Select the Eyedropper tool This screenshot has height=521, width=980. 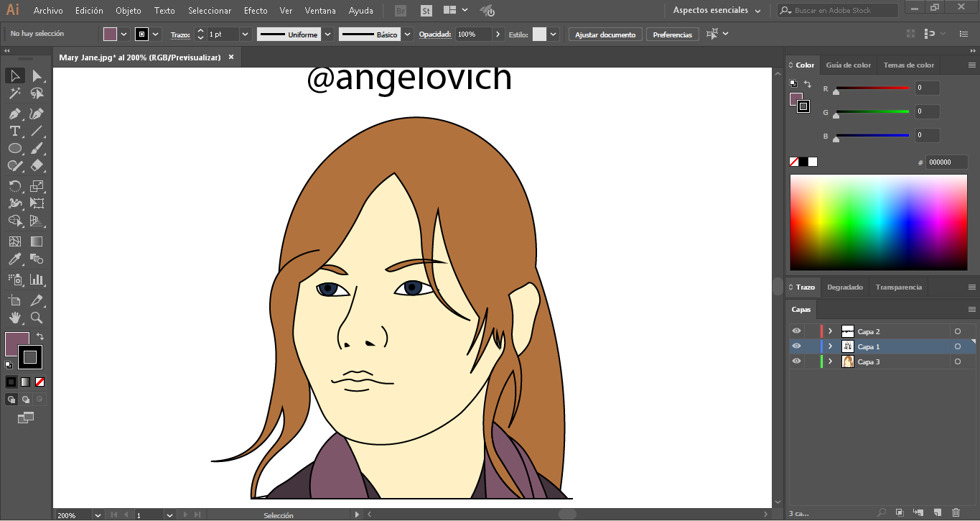14,259
